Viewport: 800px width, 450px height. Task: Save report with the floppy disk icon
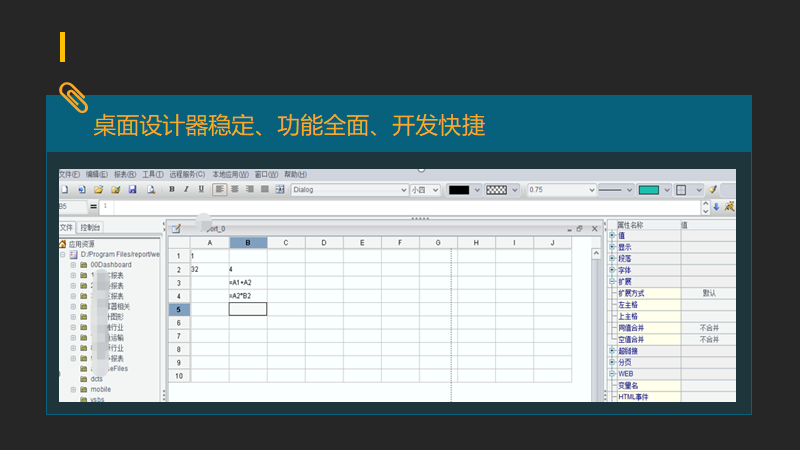133,190
